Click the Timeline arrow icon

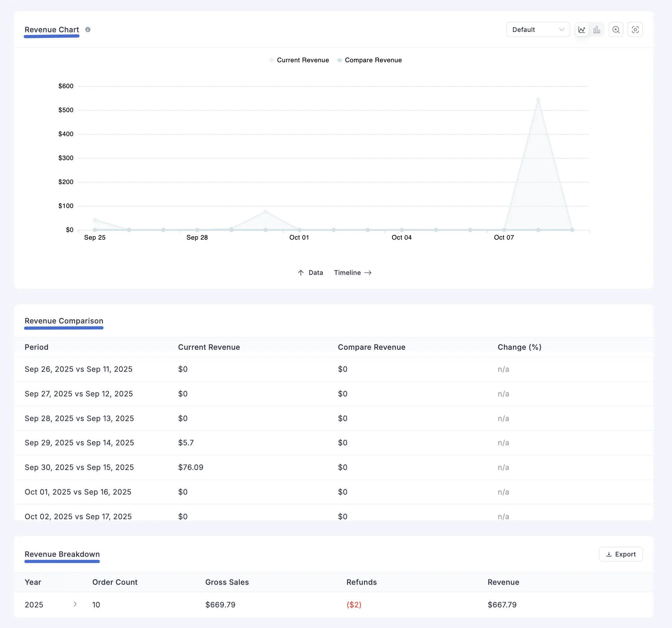tap(368, 273)
